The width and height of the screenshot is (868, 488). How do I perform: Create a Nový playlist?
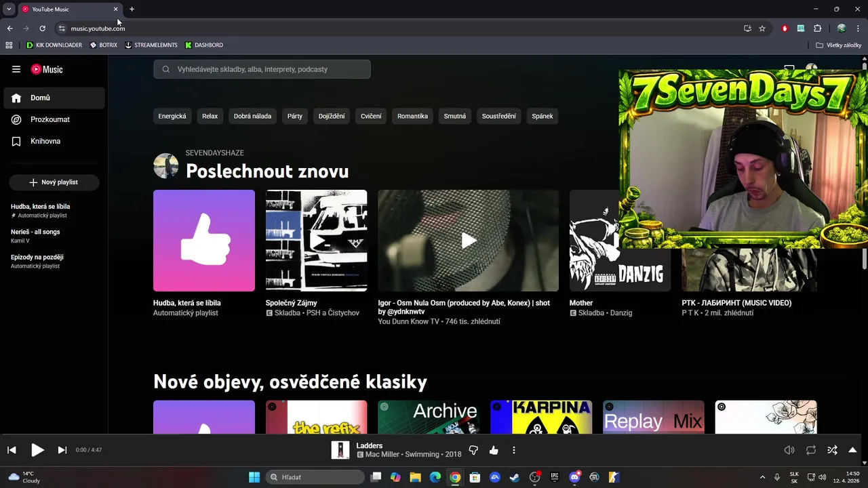(54, 182)
